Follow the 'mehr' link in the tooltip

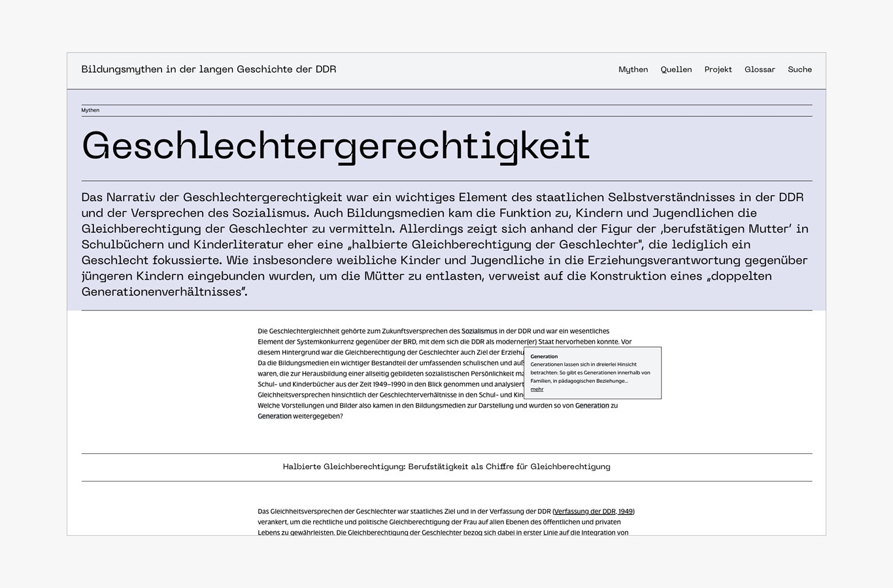537,389
